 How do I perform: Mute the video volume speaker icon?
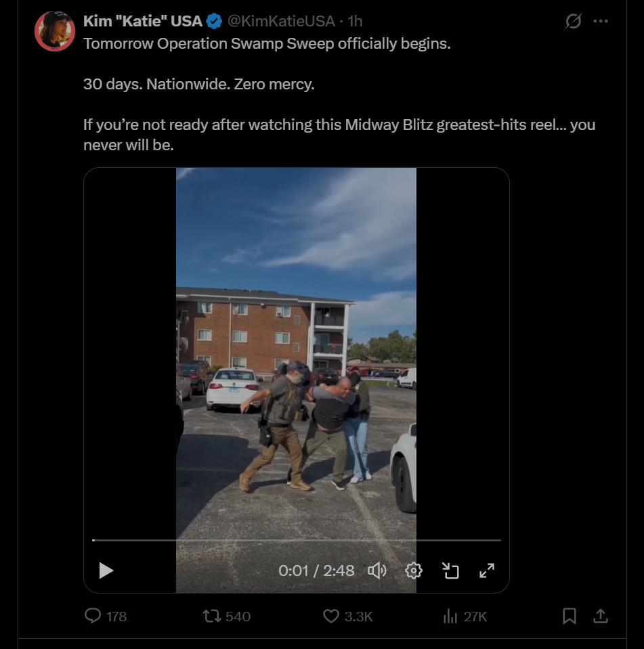click(x=377, y=570)
